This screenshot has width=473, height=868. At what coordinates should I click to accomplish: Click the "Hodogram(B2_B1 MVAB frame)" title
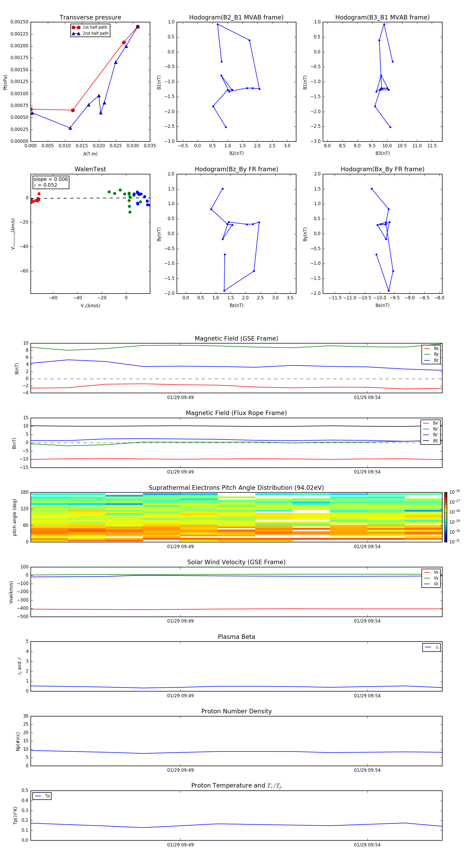click(236, 18)
